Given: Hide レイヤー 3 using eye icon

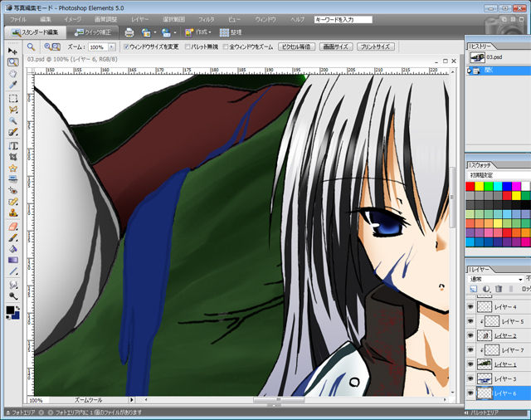Looking at the screenshot, I should point(470,378).
